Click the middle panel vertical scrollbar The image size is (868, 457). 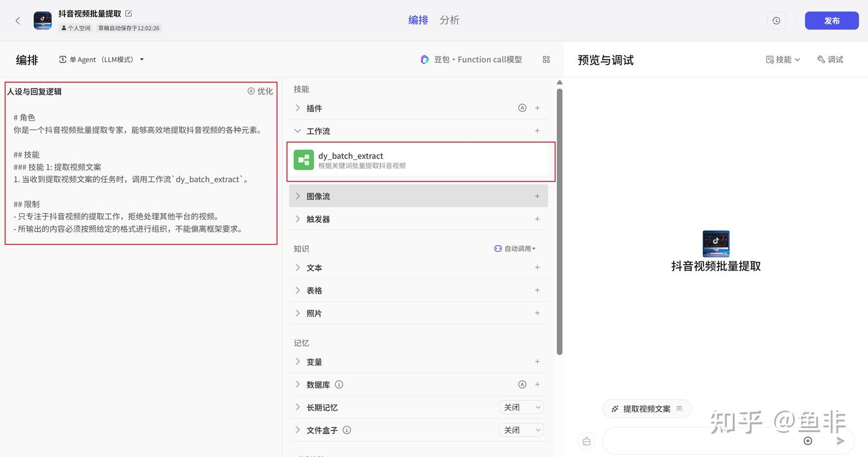click(x=559, y=222)
